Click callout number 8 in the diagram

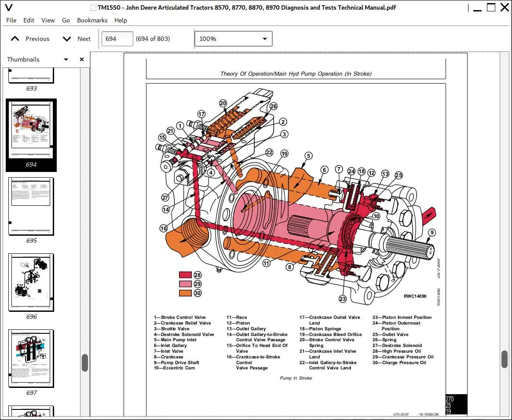coord(289,267)
